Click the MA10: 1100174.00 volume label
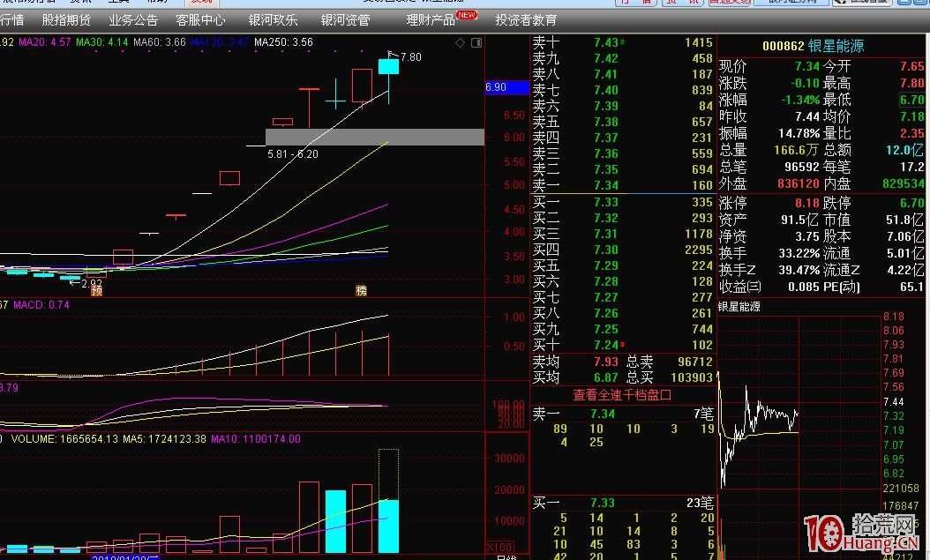The image size is (930, 560). [x=256, y=439]
